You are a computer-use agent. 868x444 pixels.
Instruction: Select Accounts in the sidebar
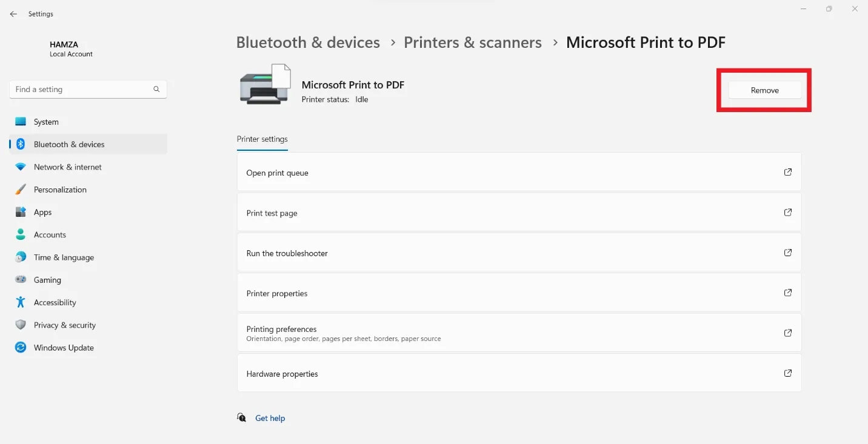[50, 234]
